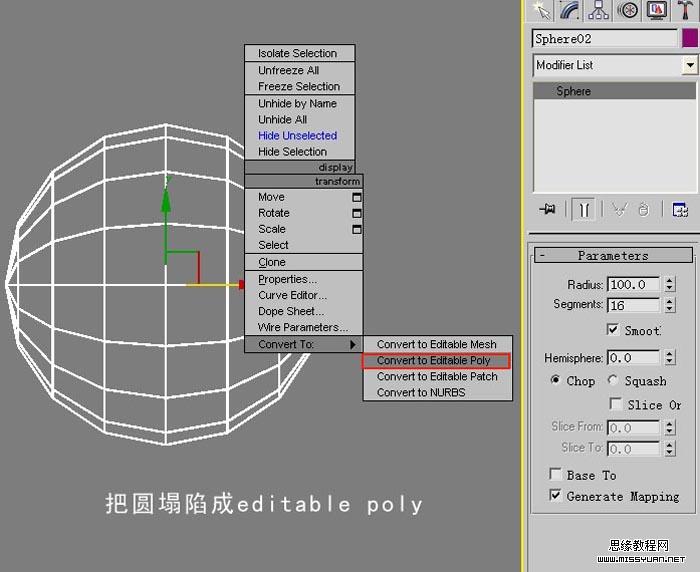The image size is (700, 572).
Task: Expand the Convert To submenu arrow
Action: [x=353, y=344]
